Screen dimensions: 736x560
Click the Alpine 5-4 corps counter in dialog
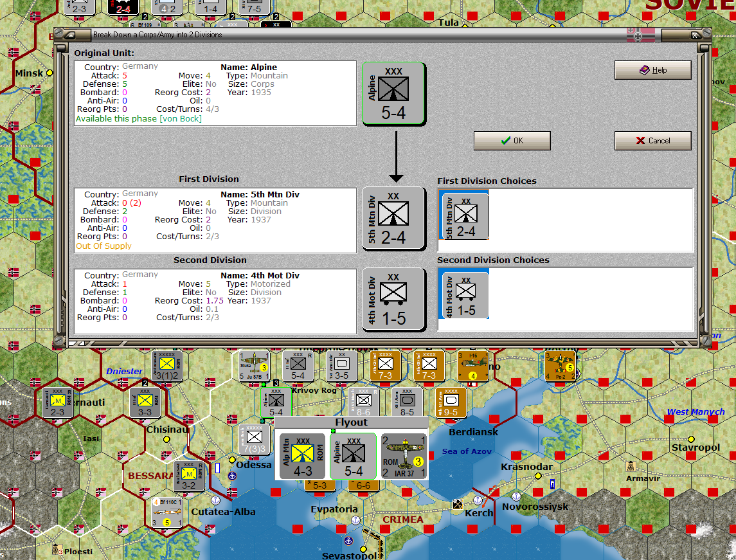click(393, 94)
